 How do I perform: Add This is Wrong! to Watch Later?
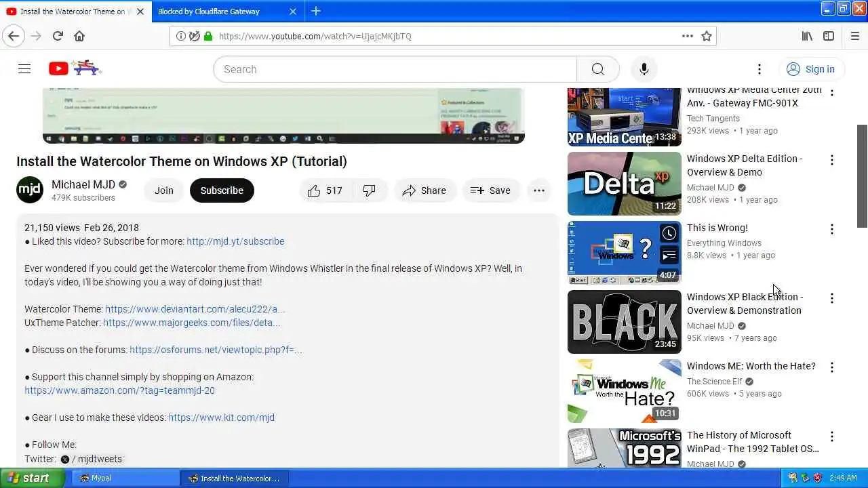669,233
